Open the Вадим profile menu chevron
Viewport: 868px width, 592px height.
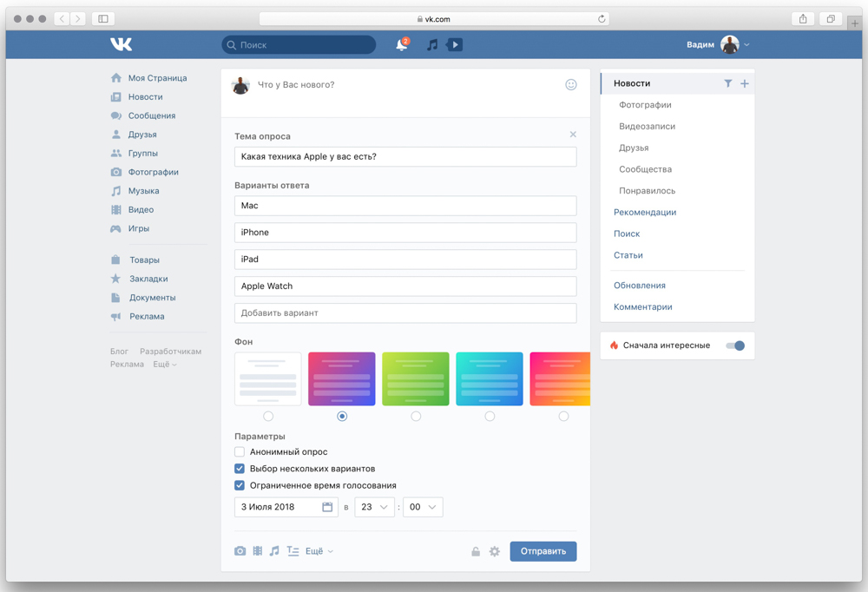point(746,45)
